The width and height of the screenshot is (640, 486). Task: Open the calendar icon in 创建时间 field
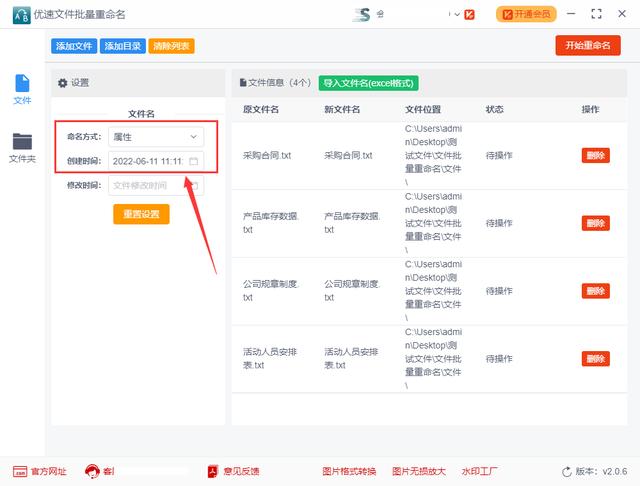[194, 161]
